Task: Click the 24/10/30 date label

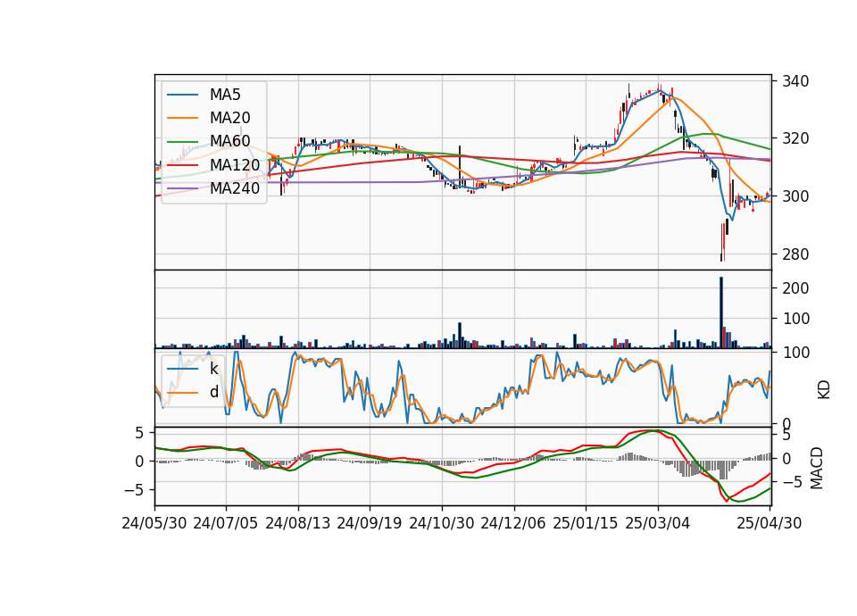Action: [x=442, y=523]
